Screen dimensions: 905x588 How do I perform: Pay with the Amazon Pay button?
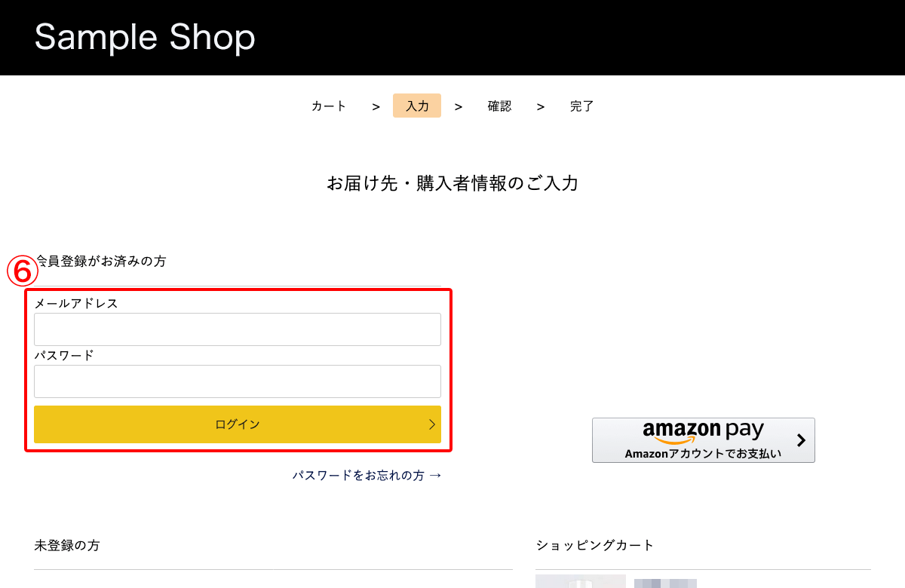click(x=704, y=440)
